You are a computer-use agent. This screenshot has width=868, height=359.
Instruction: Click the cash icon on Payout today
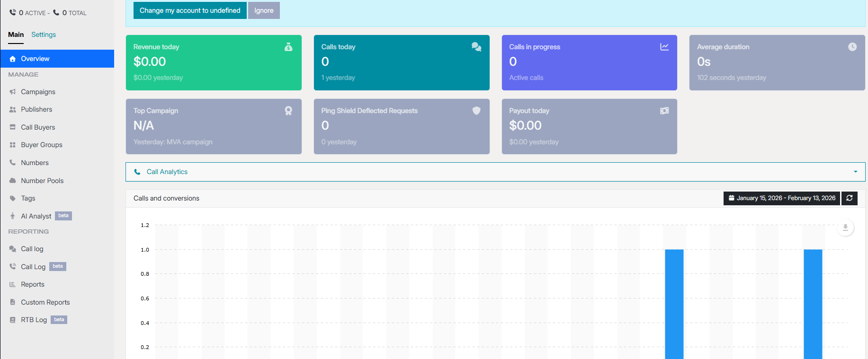point(664,111)
